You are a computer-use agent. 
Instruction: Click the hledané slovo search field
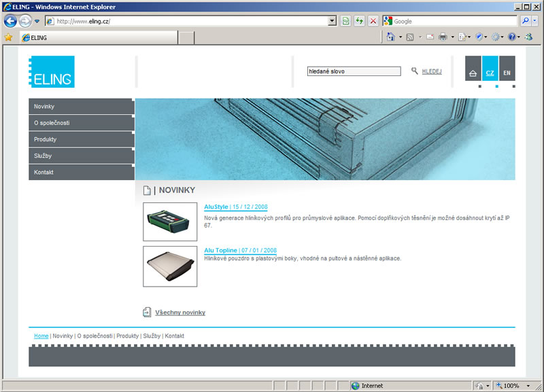click(354, 71)
